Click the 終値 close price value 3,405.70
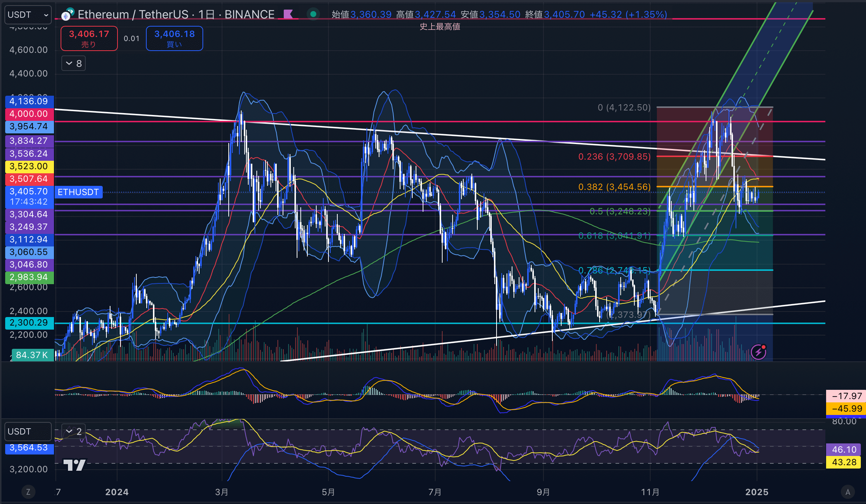Viewport: 866px width, 504px height. point(565,14)
